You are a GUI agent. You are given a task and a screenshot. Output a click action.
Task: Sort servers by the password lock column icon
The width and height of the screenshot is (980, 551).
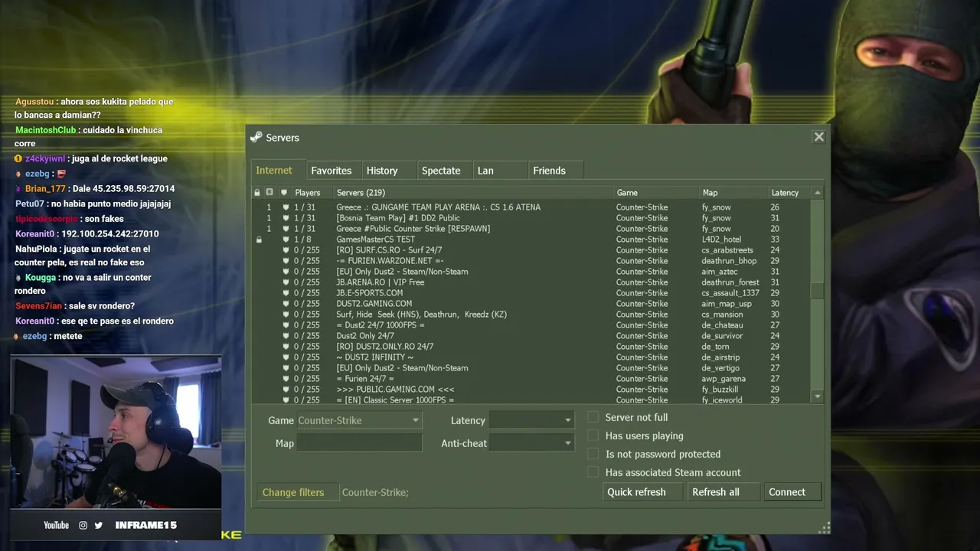257,192
